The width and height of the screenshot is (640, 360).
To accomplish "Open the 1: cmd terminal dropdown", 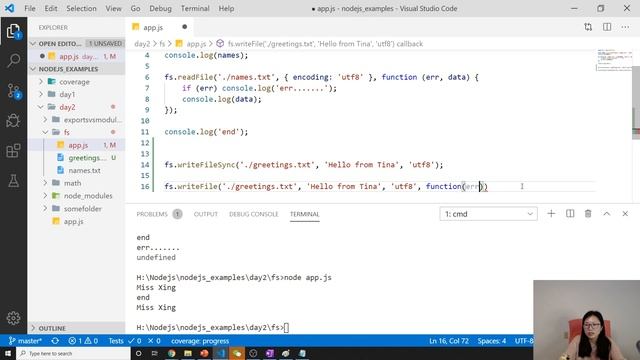I will point(489,214).
